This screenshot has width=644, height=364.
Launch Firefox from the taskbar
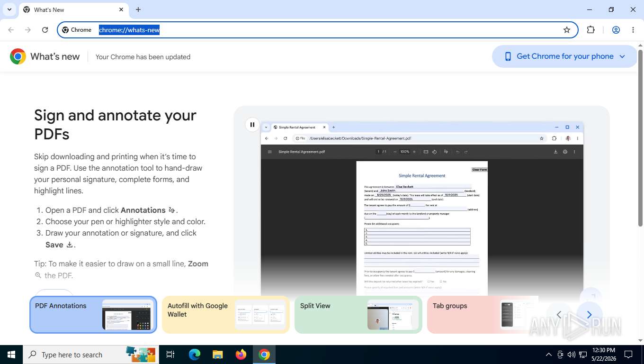pos(241,355)
